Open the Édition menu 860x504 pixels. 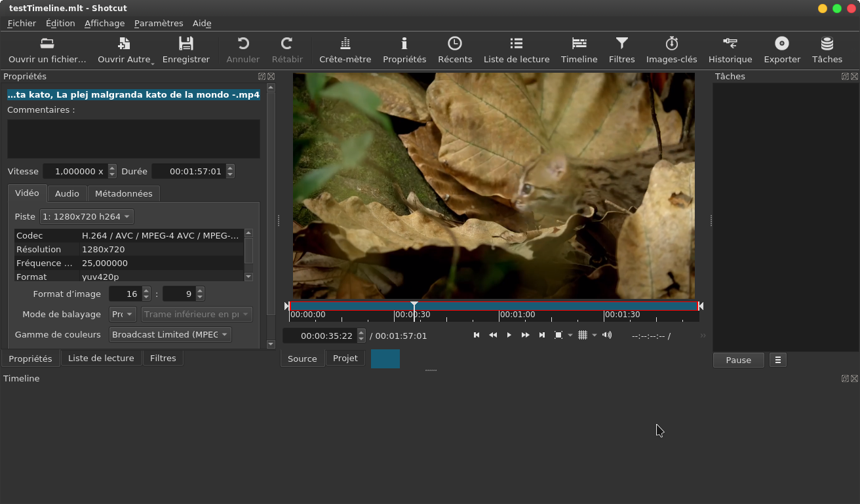pos(60,23)
